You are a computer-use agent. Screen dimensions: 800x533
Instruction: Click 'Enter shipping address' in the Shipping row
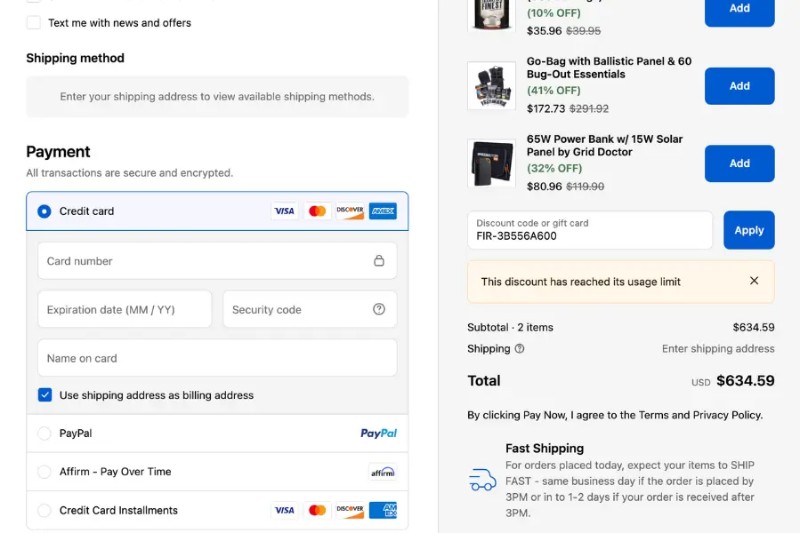click(718, 349)
